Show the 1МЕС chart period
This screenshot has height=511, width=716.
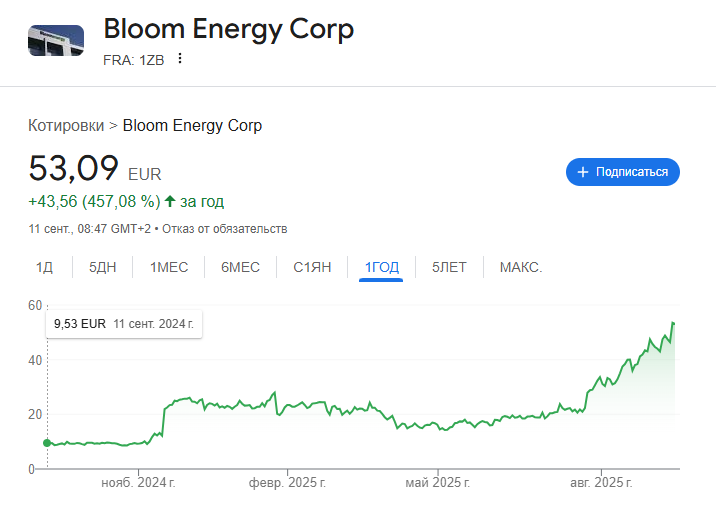click(x=169, y=267)
